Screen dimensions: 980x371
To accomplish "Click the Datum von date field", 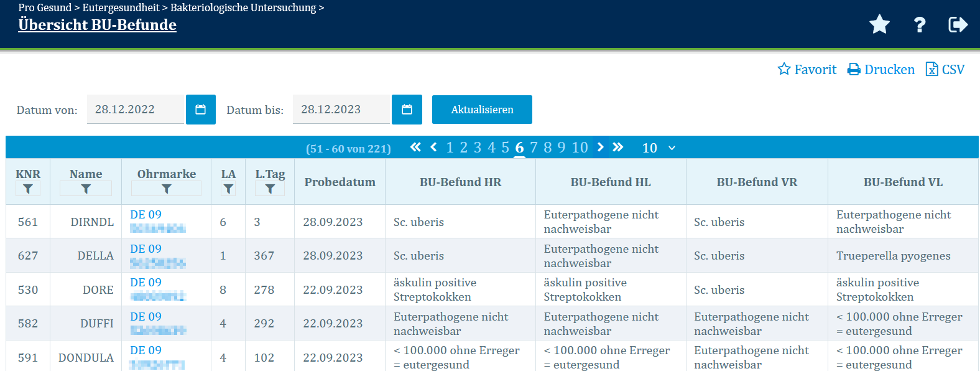I will pyautogui.click(x=136, y=110).
